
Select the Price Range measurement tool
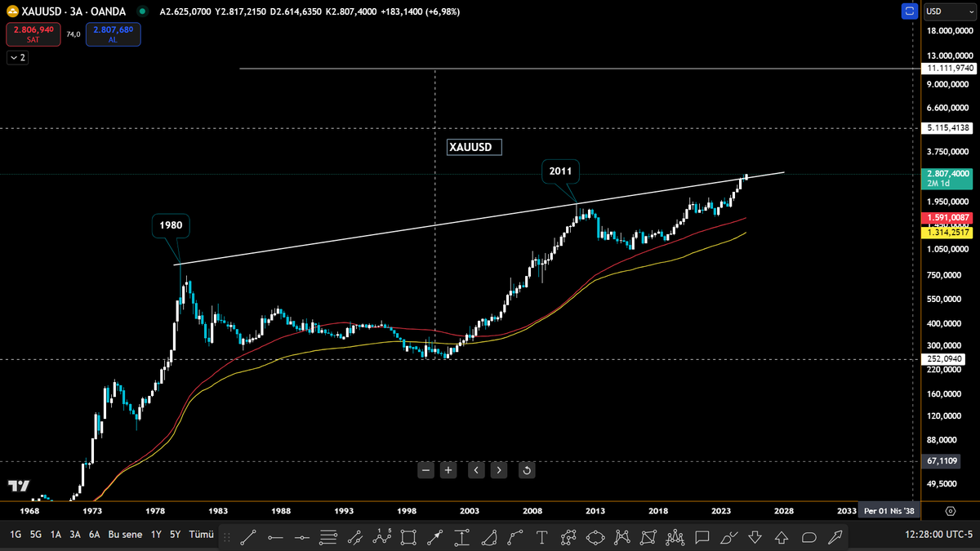461,538
